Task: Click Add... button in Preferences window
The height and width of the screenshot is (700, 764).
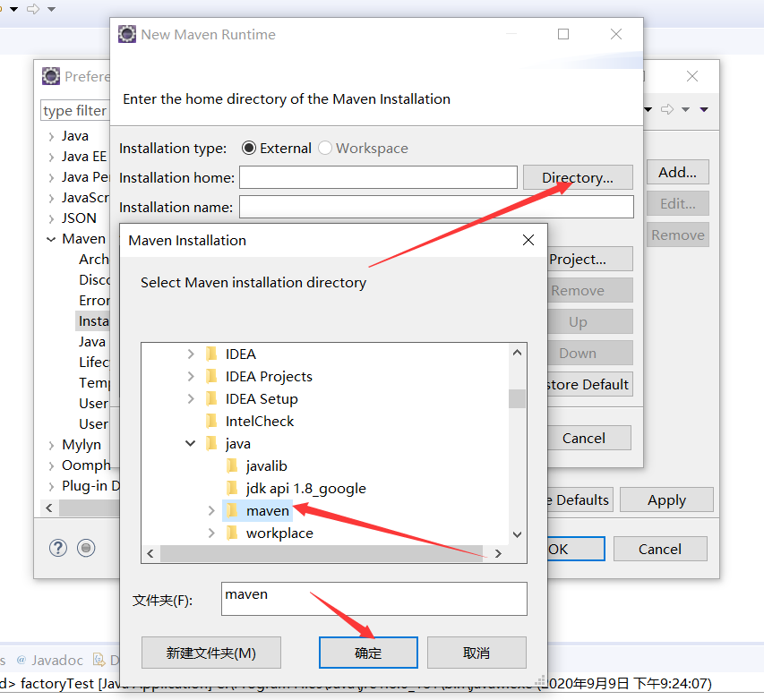Action: 677,172
